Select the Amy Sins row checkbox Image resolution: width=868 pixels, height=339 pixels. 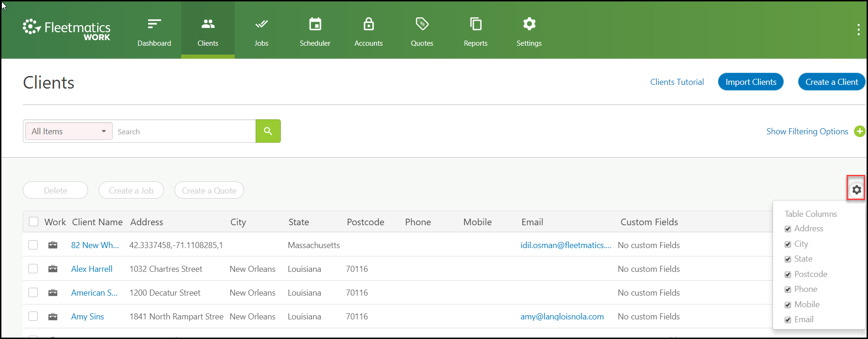(x=33, y=316)
